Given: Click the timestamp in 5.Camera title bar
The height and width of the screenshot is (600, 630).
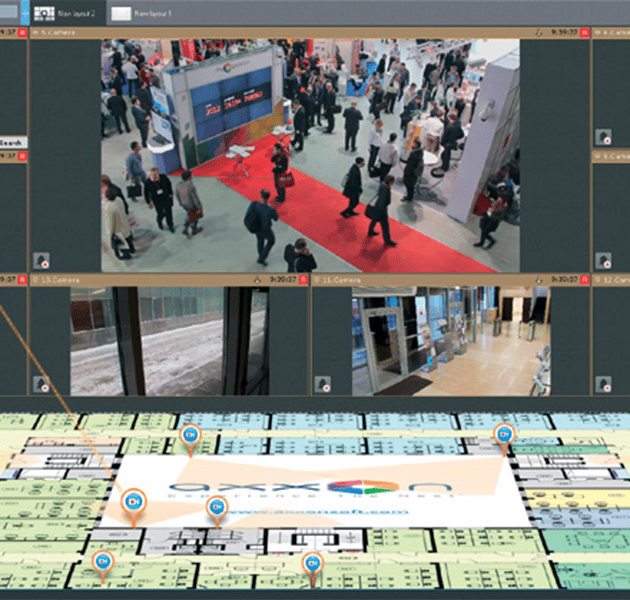Looking at the screenshot, I should (x=564, y=32).
